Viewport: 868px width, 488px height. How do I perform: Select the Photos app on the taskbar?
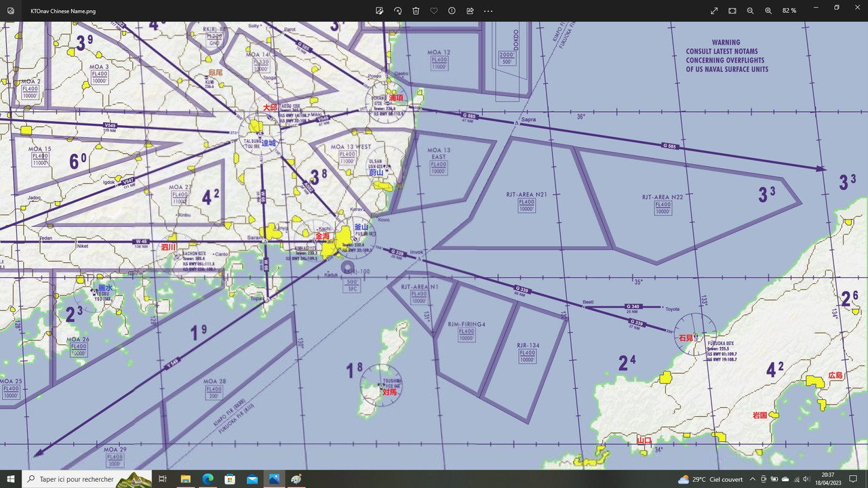pyautogui.click(x=274, y=479)
